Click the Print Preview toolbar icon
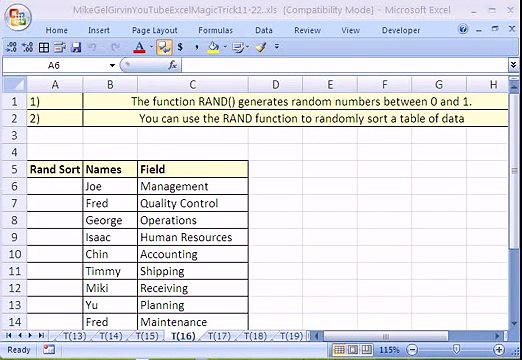This screenshot has height=360, width=522. coord(59,47)
